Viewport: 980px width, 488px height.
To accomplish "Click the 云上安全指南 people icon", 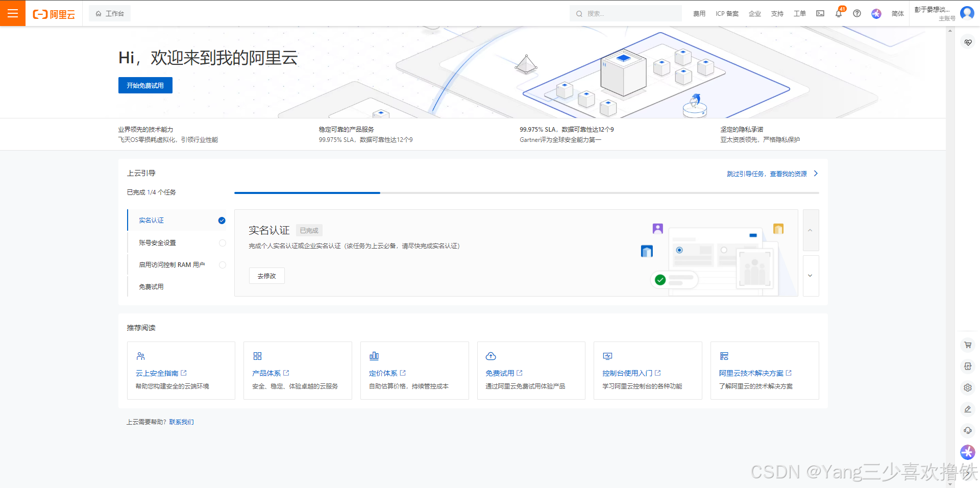I will (141, 356).
